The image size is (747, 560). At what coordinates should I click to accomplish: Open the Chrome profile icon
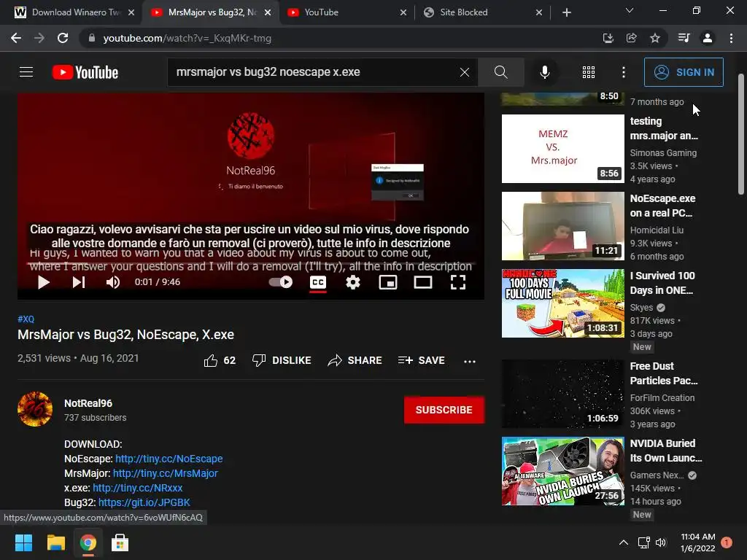pos(708,38)
